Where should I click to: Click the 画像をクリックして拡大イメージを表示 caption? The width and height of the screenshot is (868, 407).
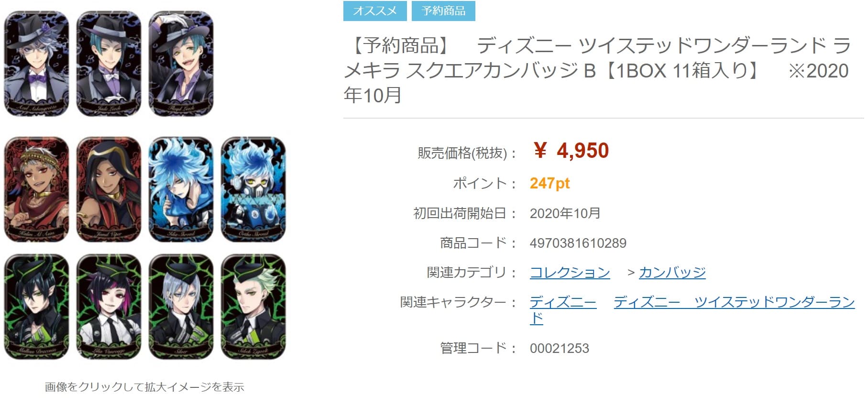[144, 387]
